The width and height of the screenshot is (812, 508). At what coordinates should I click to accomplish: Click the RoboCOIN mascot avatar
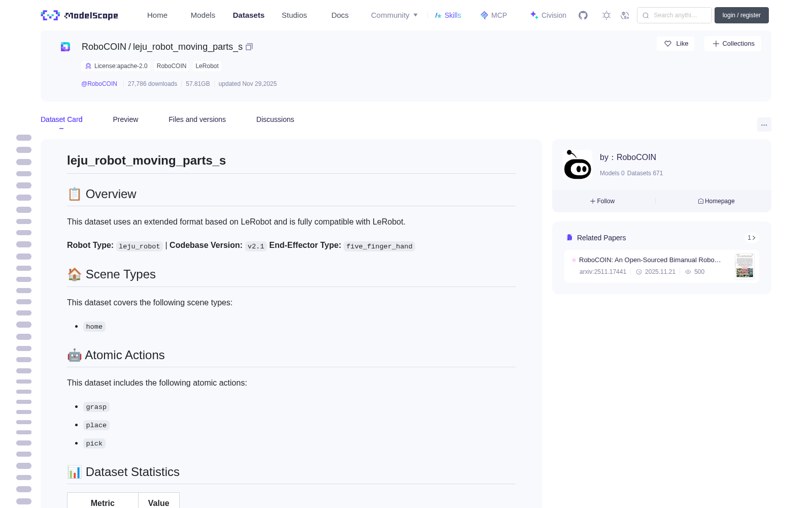click(578, 165)
